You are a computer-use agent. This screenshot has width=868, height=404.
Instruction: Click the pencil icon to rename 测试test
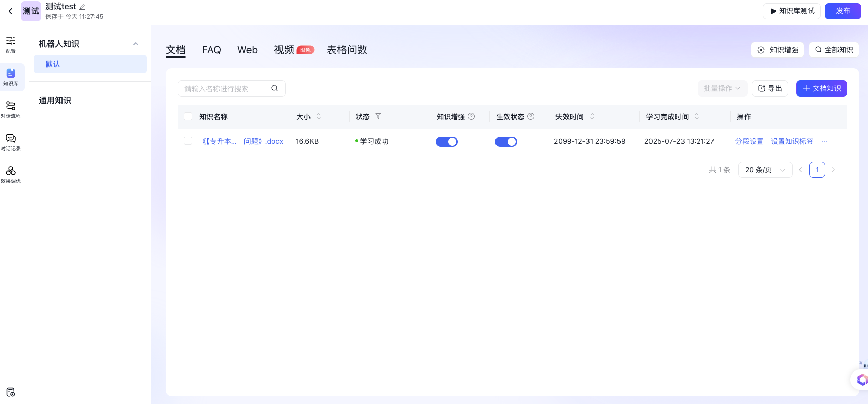(82, 7)
